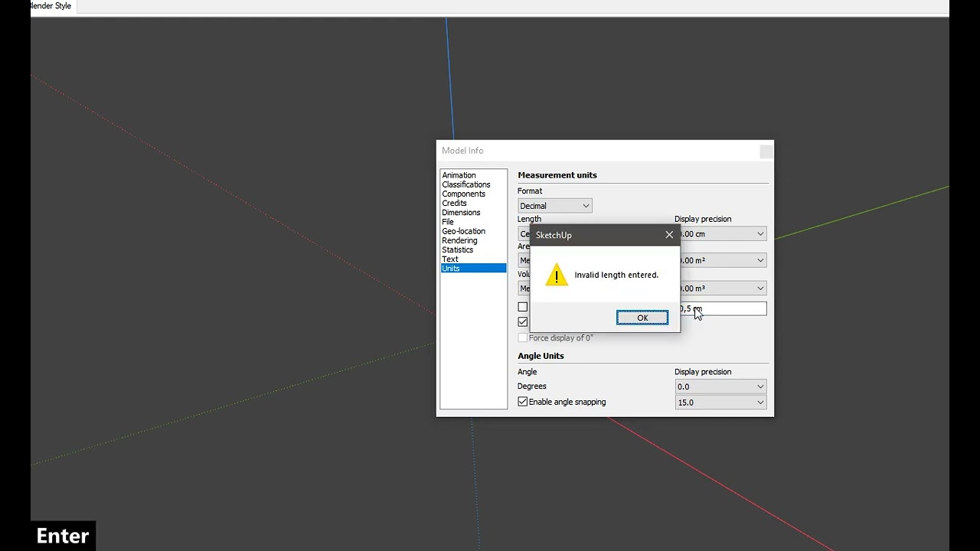Screen dimensions: 980x551
Task: Select File in Model Info list
Action: point(448,222)
